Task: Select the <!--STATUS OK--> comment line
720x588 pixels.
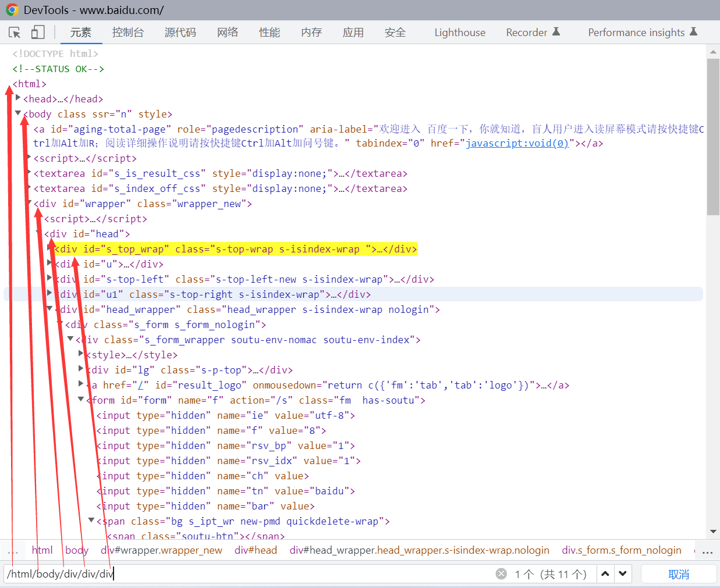Action: [x=58, y=69]
